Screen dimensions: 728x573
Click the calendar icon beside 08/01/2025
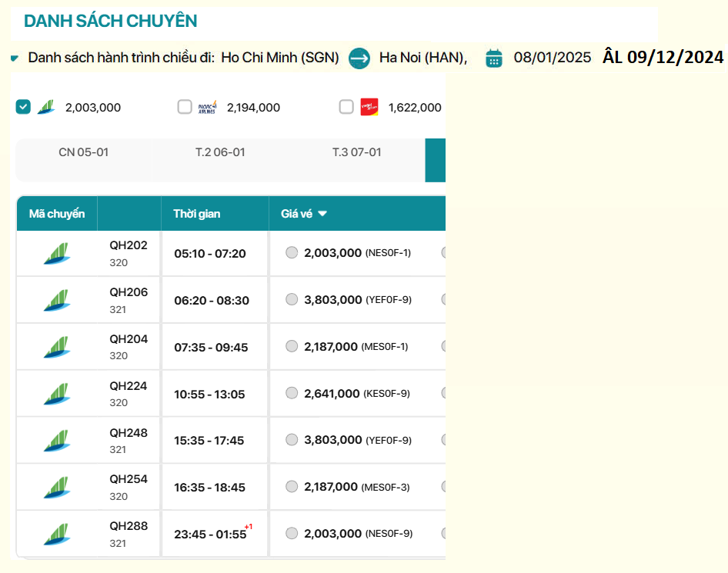tap(494, 58)
